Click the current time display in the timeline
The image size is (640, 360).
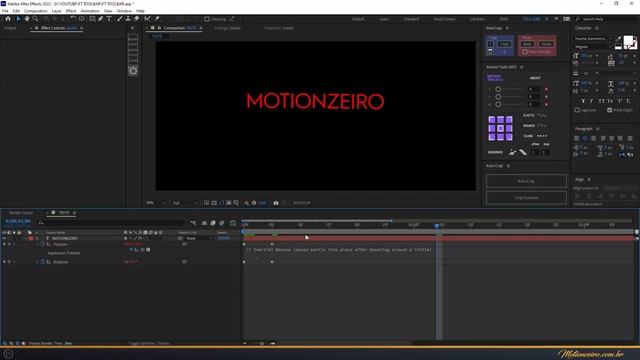tap(18, 221)
